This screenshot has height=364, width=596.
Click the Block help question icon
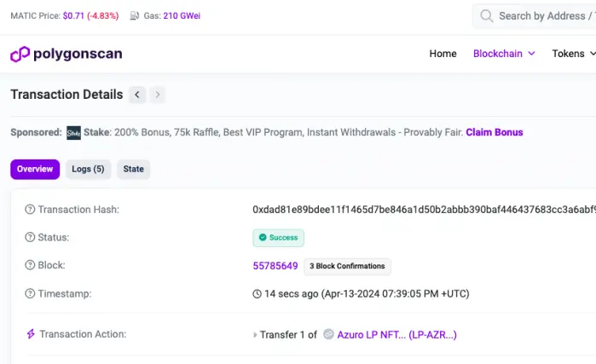click(30, 265)
